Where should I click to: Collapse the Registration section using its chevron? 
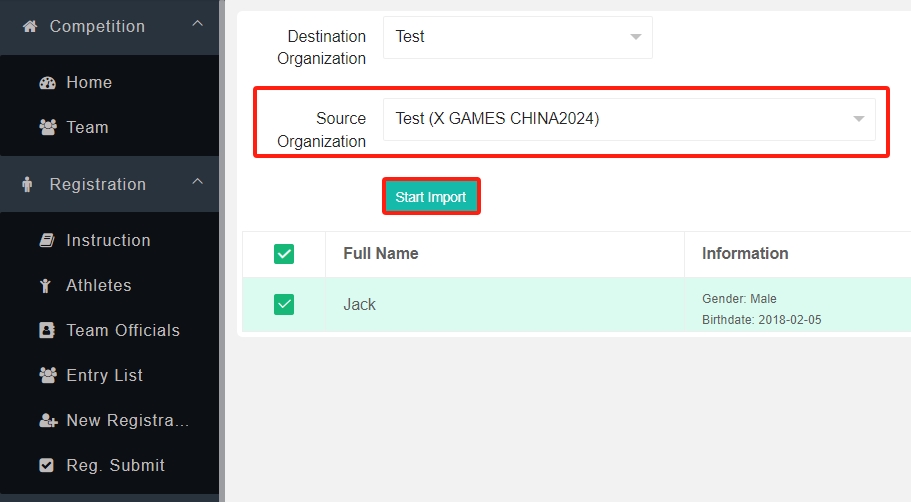click(x=198, y=182)
